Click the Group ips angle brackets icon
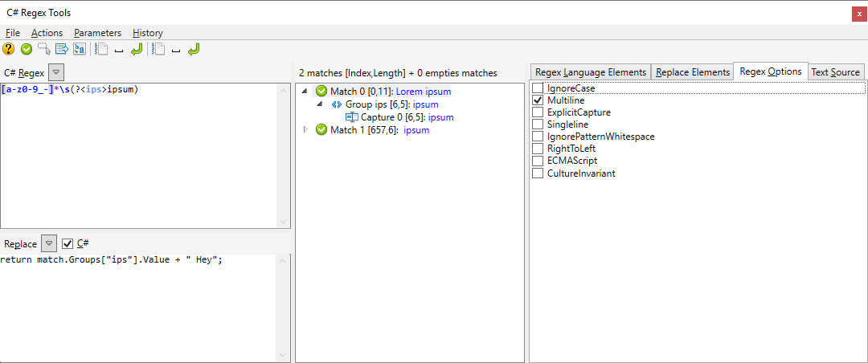 pyautogui.click(x=337, y=104)
